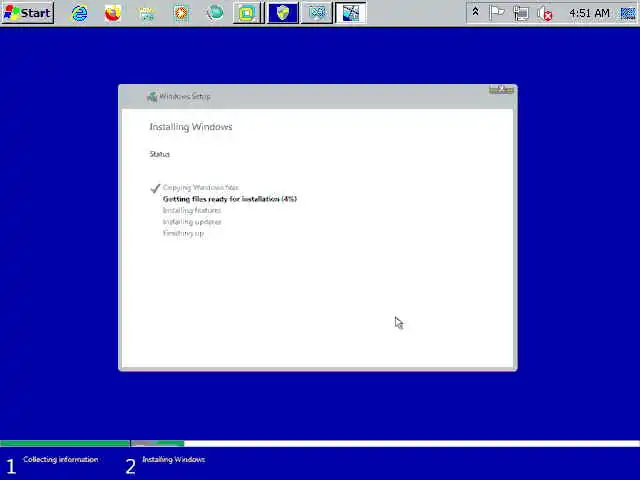Select the Installing updates step
Screen dimensions: 640x480
click(192, 222)
